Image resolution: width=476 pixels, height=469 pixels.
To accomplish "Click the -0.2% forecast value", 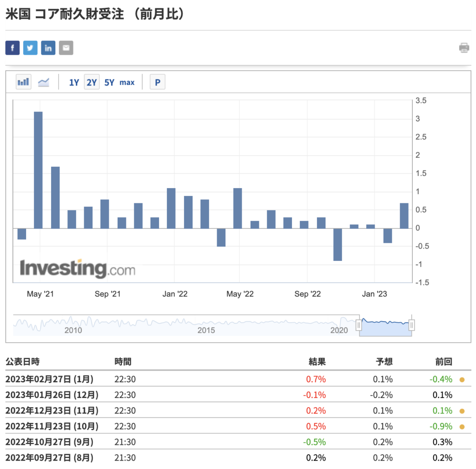I will (381, 395).
